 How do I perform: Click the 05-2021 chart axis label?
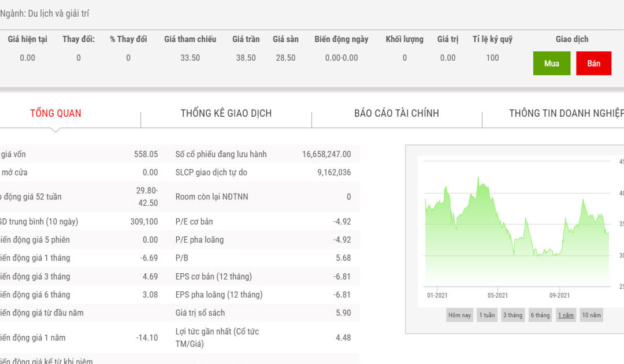click(497, 295)
